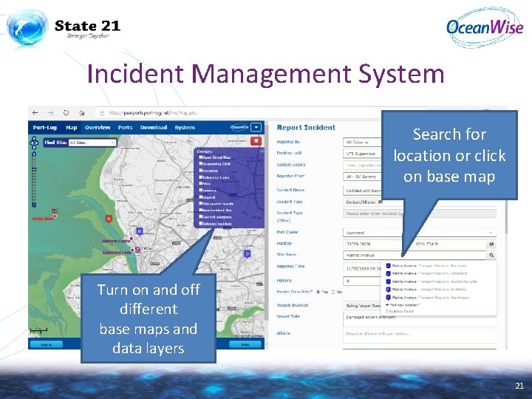Toggle the Site search results checkbox

click(200, 203)
